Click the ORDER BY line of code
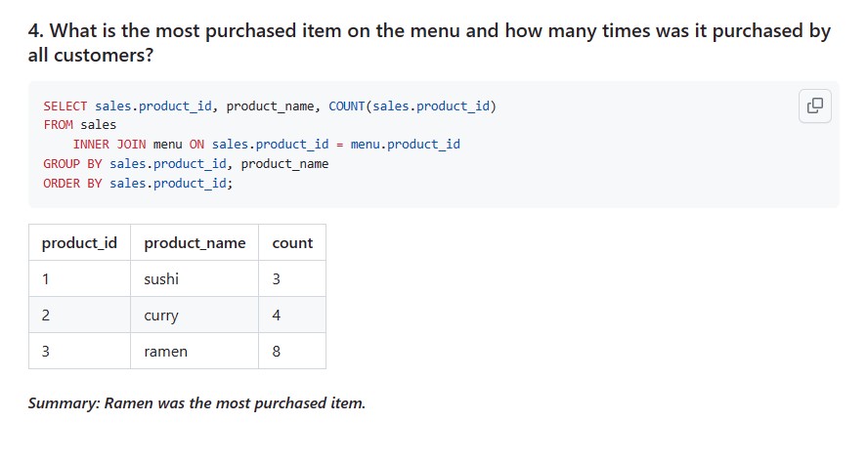Screen dimensions: 868x464 (139, 183)
